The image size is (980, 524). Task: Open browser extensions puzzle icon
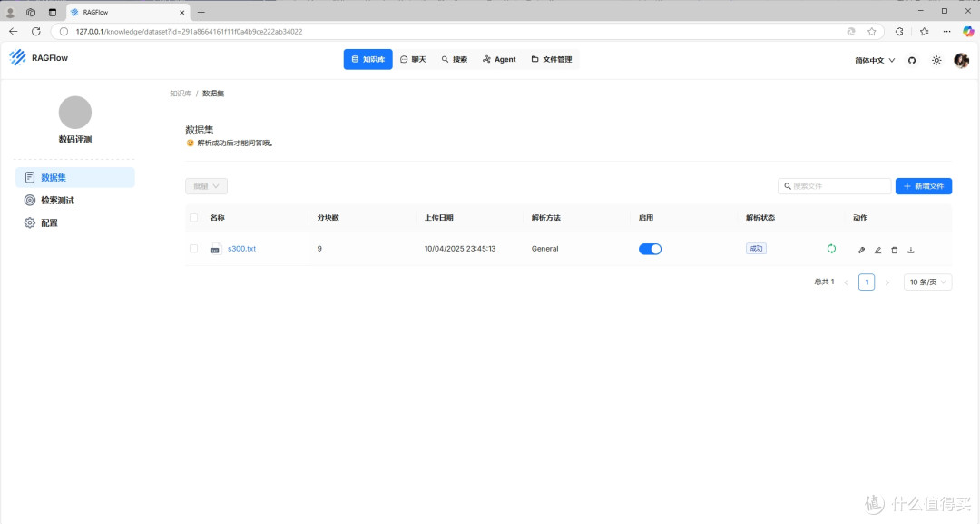899,31
